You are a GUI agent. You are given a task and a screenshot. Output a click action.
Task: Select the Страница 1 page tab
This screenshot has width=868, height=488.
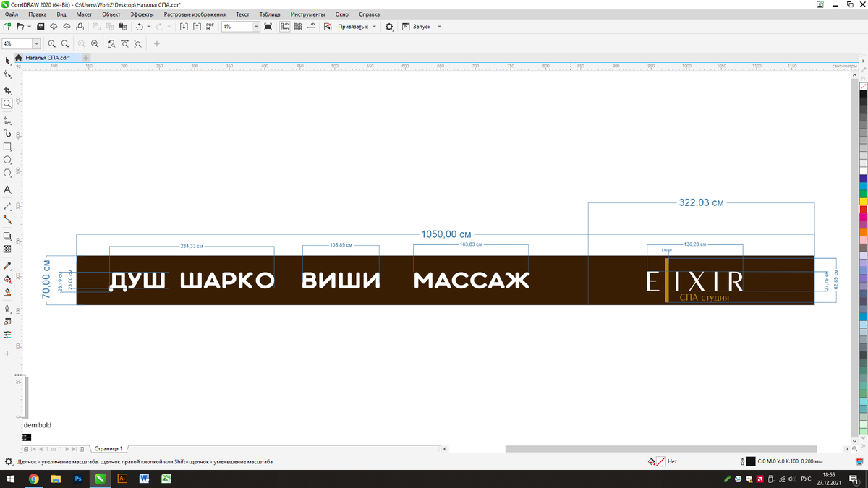pyautogui.click(x=109, y=448)
